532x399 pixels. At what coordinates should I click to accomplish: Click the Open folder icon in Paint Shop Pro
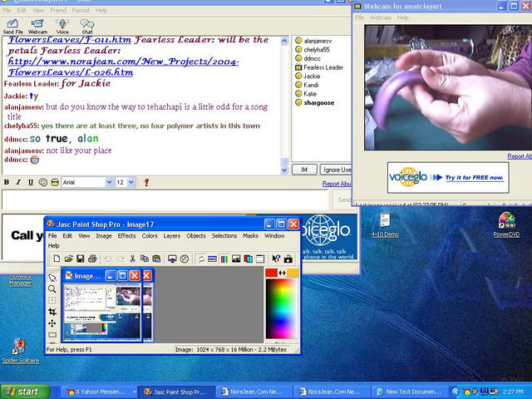point(68,259)
